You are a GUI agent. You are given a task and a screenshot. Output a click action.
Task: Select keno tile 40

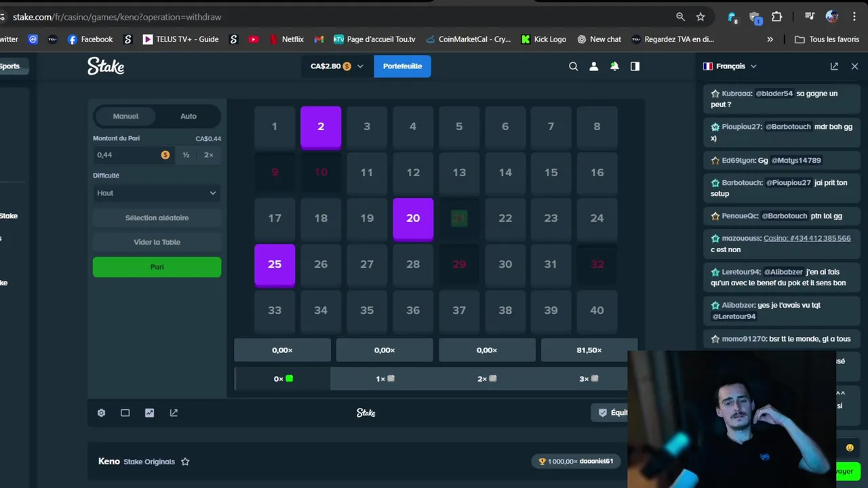point(597,310)
